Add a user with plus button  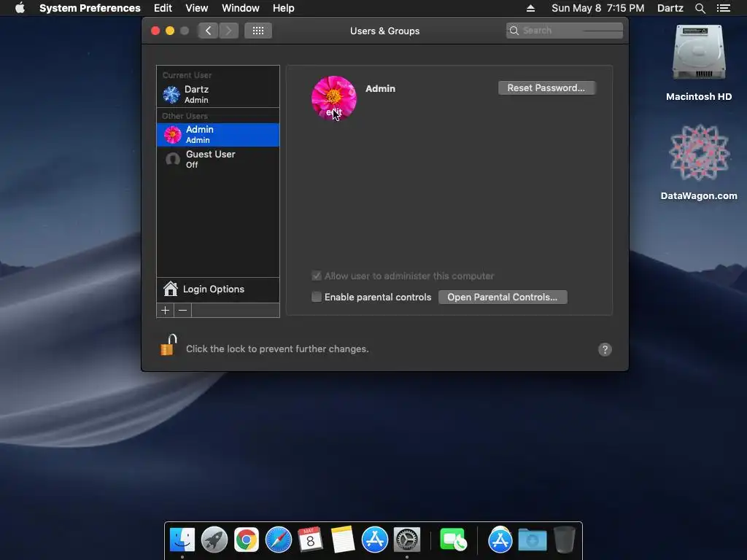166,311
